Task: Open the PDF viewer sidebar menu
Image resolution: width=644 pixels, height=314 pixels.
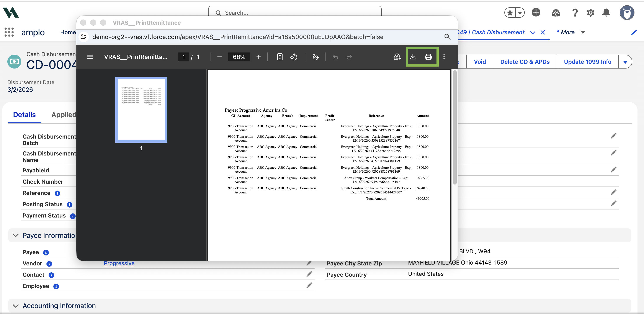Action: (x=90, y=57)
